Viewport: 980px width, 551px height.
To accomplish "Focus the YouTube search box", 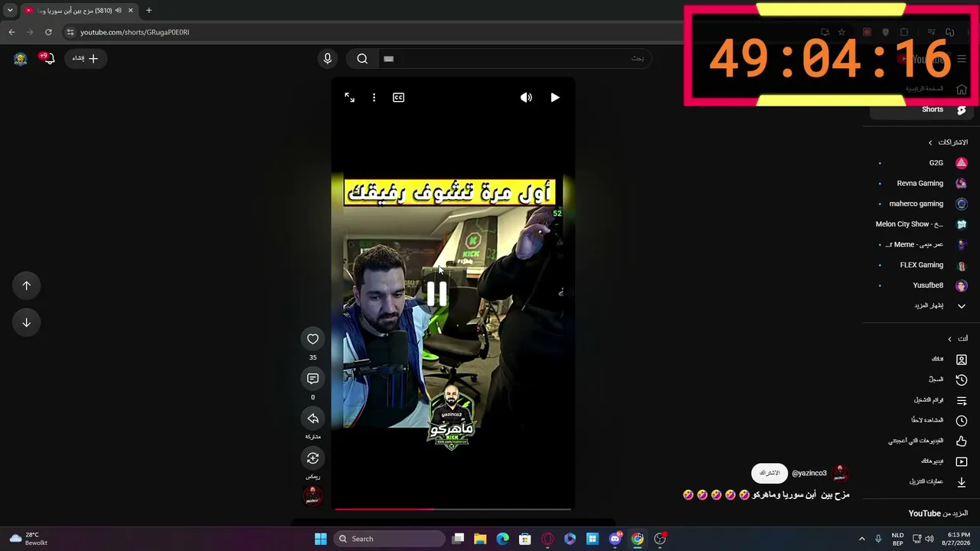I will point(513,58).
